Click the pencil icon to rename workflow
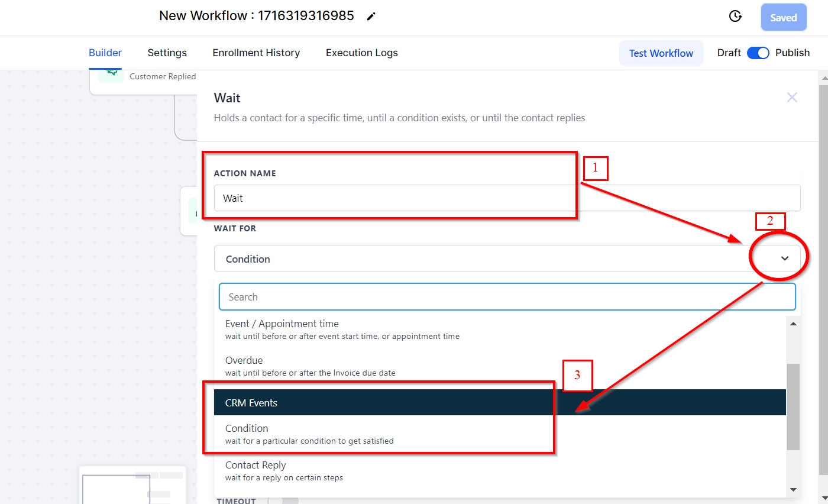 [371, 17]
